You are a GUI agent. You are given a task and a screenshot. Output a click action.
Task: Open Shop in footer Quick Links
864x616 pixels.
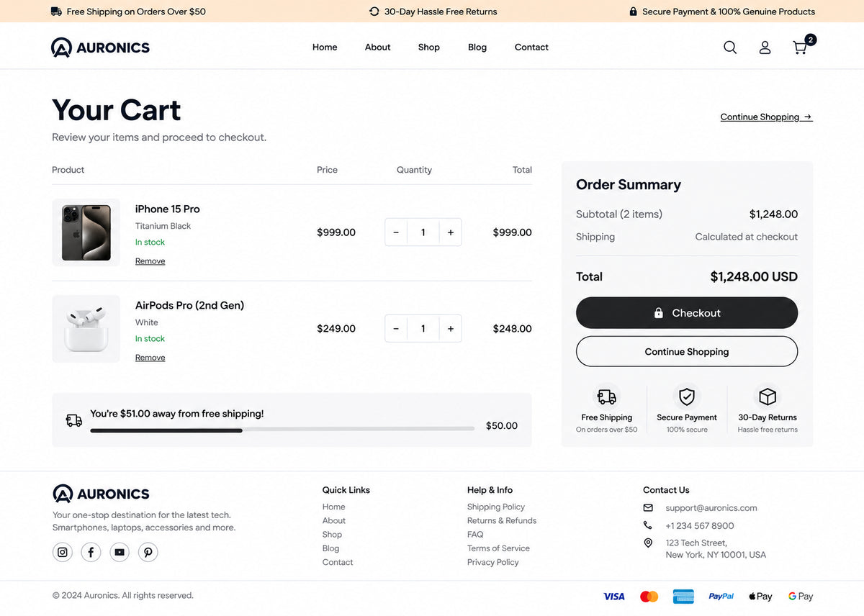pos(333,534)
